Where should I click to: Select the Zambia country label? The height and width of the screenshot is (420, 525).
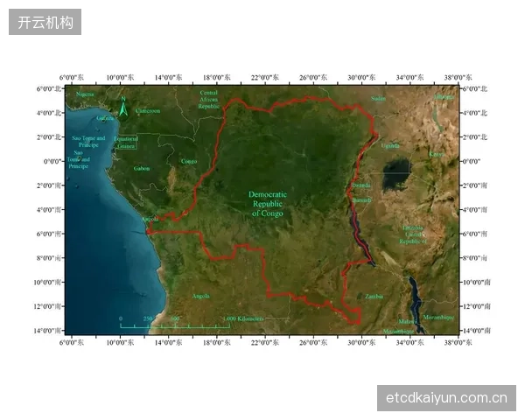point(374,297)
